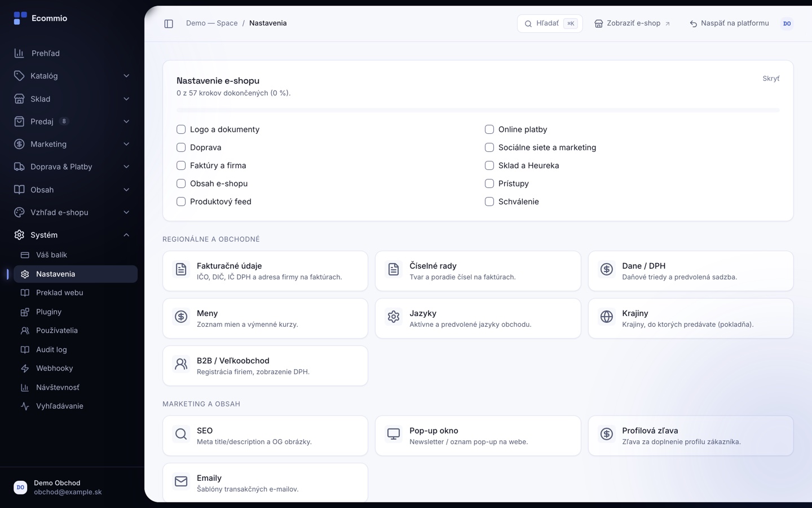This screenshot has height=508, width=812.
Task: Expand the Predaj chevron
Action: point(126,121)
